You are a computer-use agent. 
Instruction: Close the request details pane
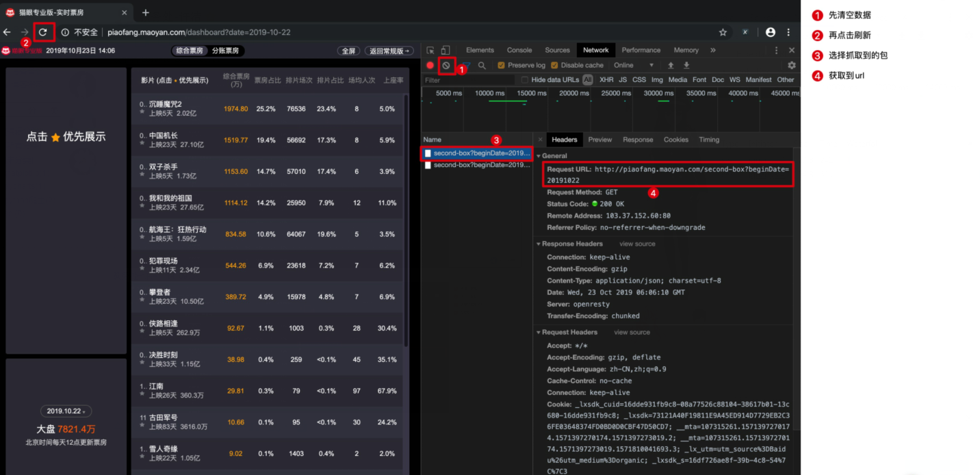click(540, 140)
